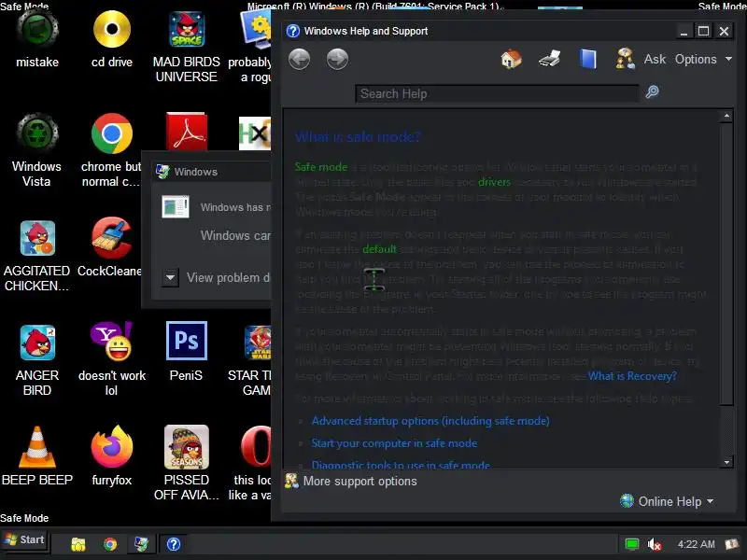Click the show desktop icon beside clock

pyautogui.click(x=731, y=544)
